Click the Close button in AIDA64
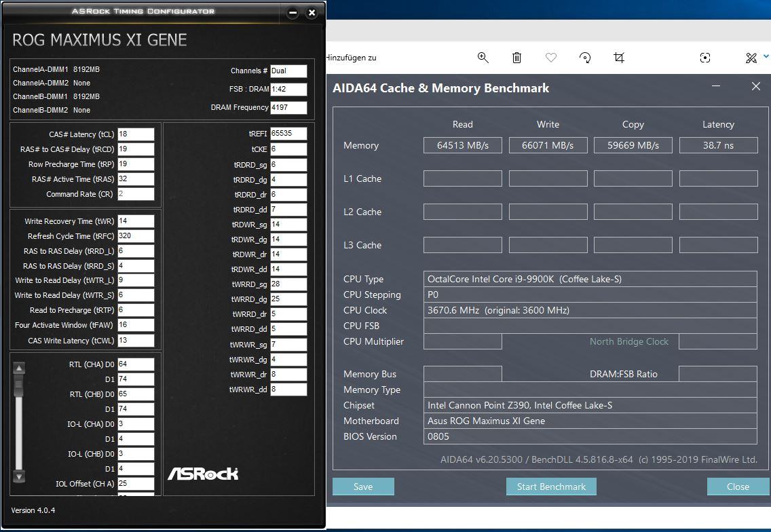 pos(738,487)
